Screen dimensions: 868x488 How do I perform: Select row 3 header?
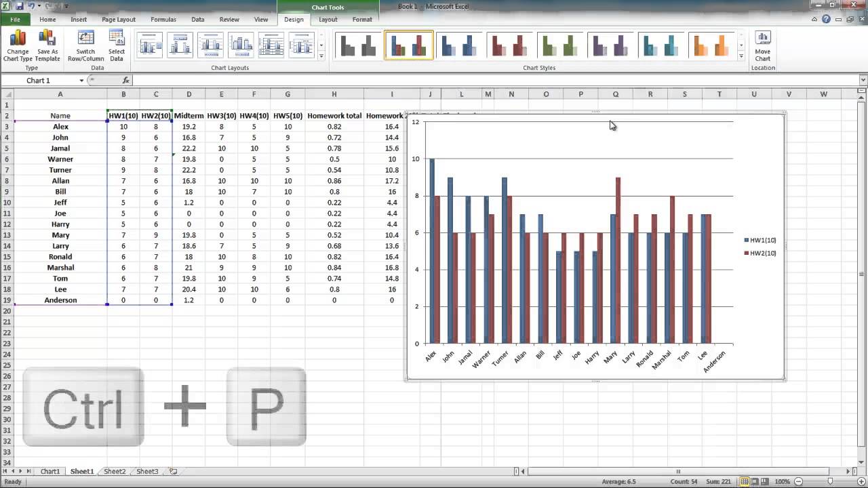[7, 127]
